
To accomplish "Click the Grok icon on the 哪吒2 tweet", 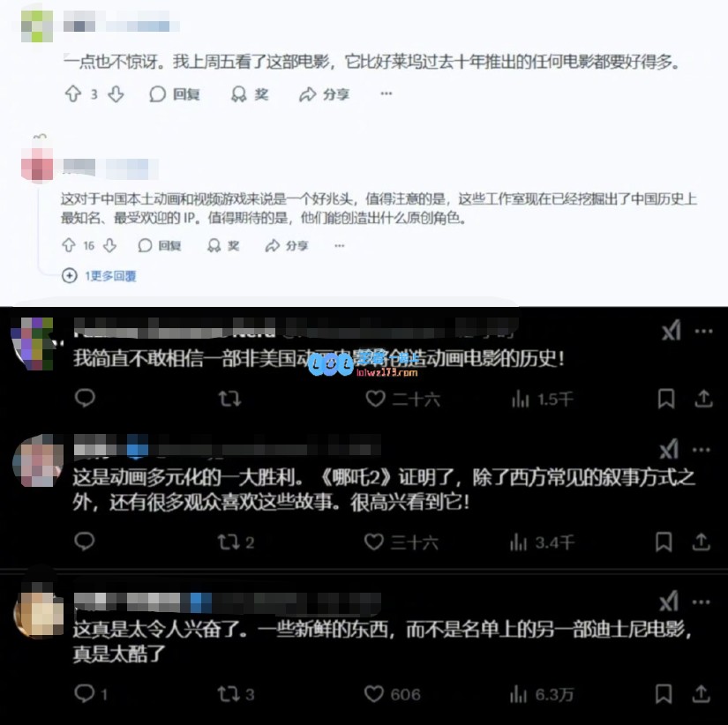I will 669,449.
